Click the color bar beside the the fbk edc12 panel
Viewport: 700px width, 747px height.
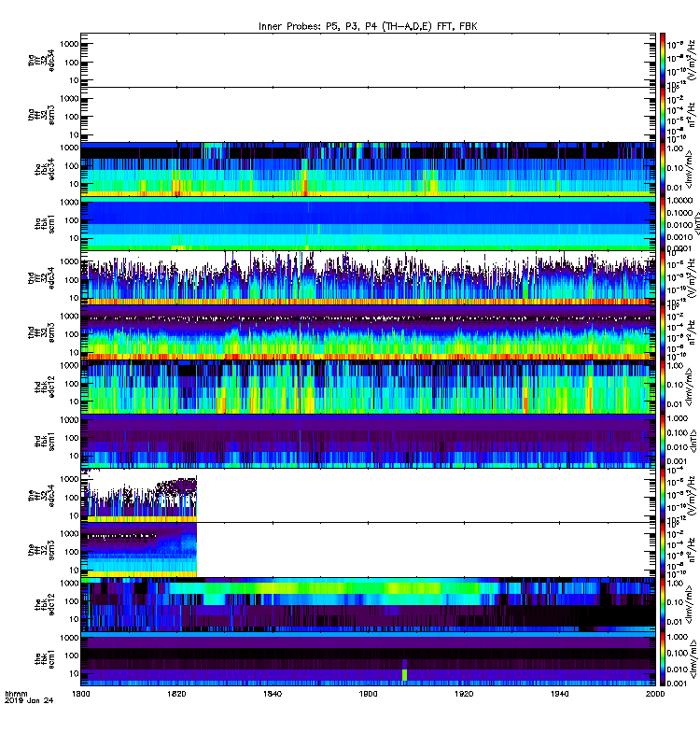(663, 604)
